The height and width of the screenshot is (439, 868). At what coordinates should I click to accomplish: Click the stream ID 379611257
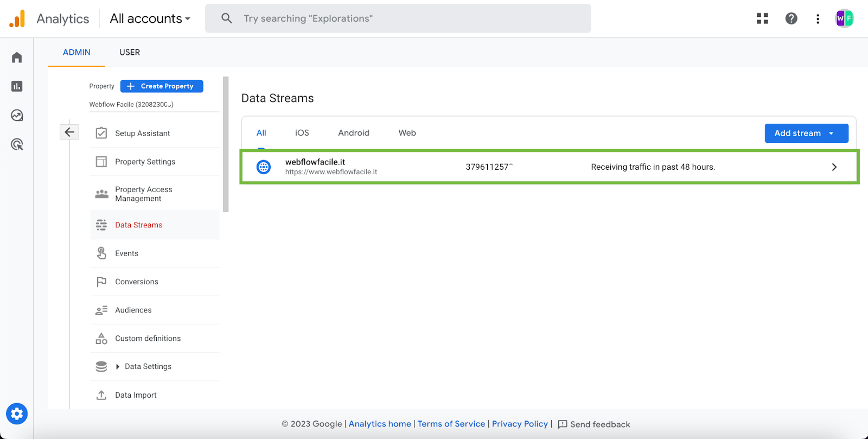pos(489,167)
